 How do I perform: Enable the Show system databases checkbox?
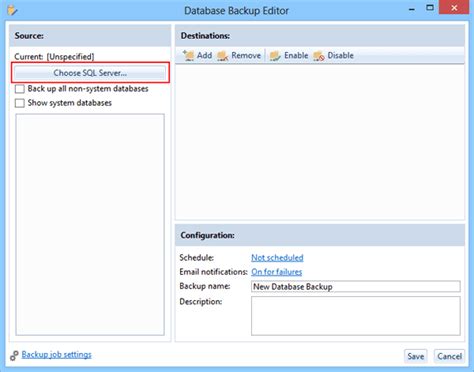click(x=20, y=103)
